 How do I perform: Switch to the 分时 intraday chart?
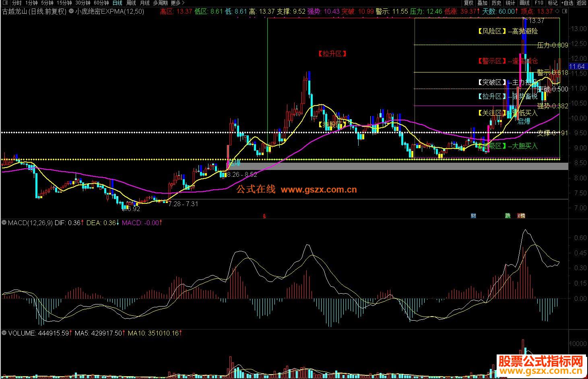[17, 3]
